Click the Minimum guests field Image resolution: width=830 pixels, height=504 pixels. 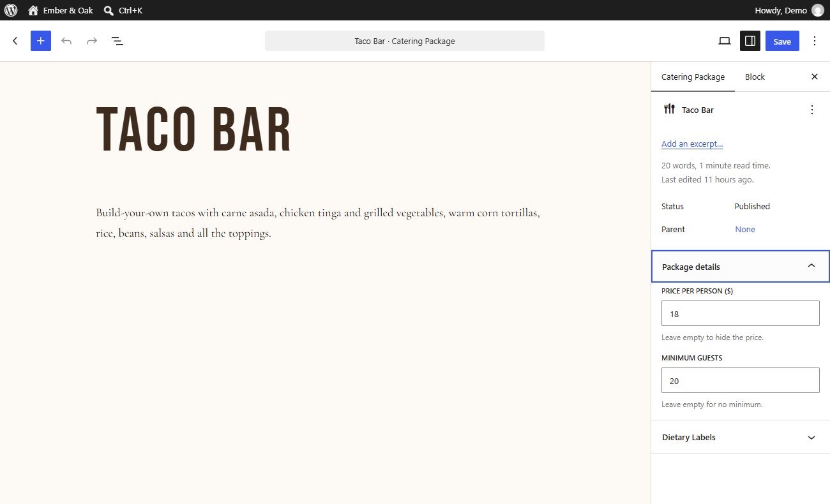pyautogui.click(x=741, y=380)
